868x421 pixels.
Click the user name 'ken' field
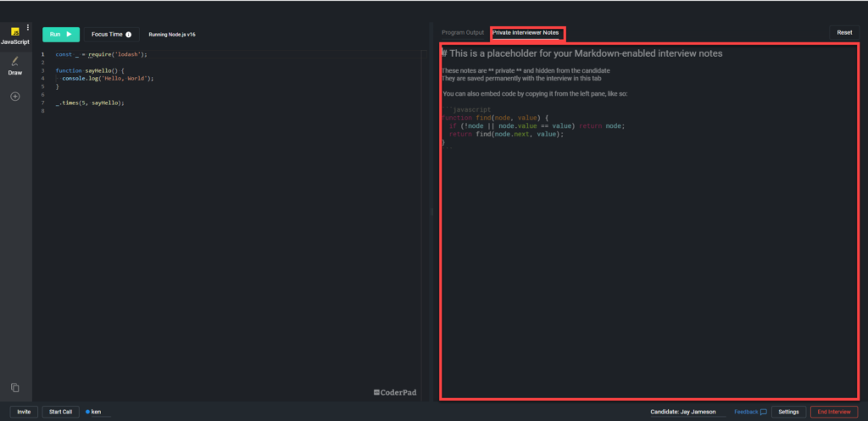pos(98,413)
